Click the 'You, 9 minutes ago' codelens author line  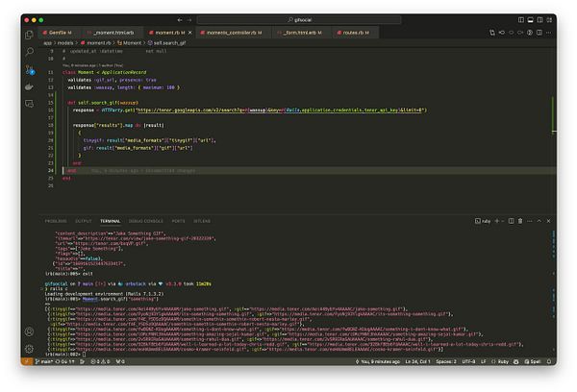92,65
